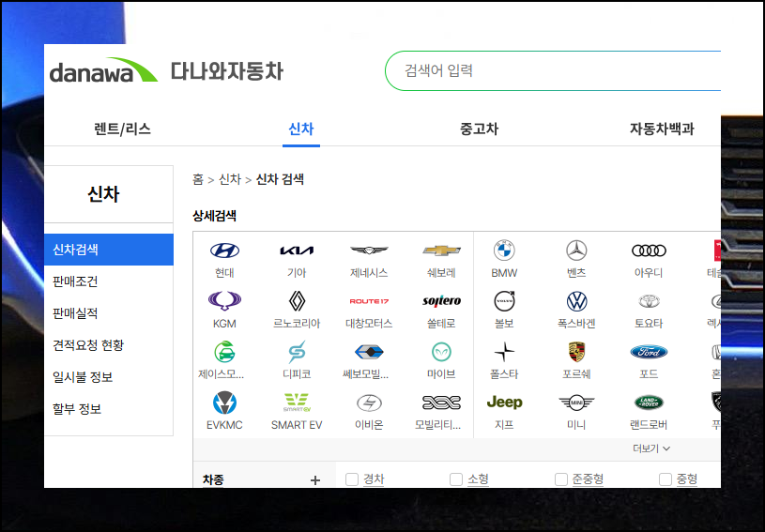Screen dimensions: 765x532
Task: Open 일시불 정보 in the sidebar
Action: coord(83,377)
